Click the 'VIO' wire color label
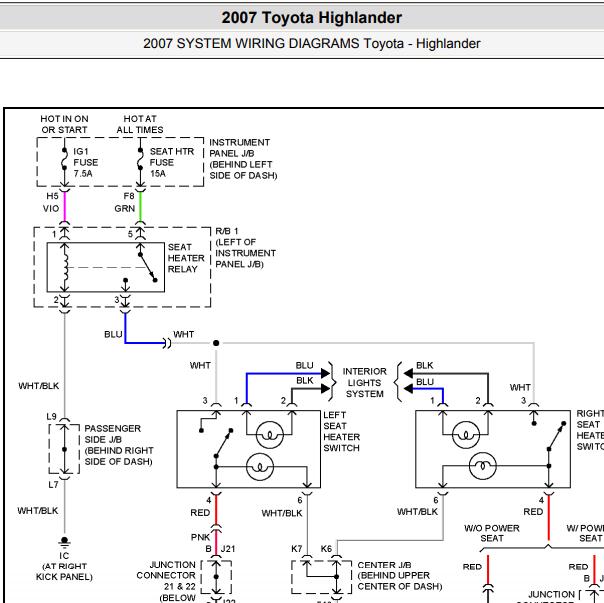The height and width of the screenshot is (603, 604). (51, 208)
